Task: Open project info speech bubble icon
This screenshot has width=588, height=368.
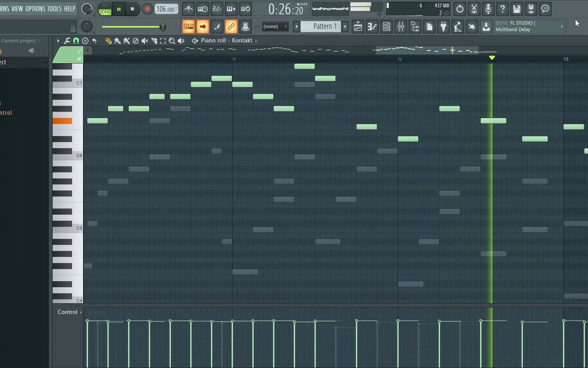Action: pos(545,9)
